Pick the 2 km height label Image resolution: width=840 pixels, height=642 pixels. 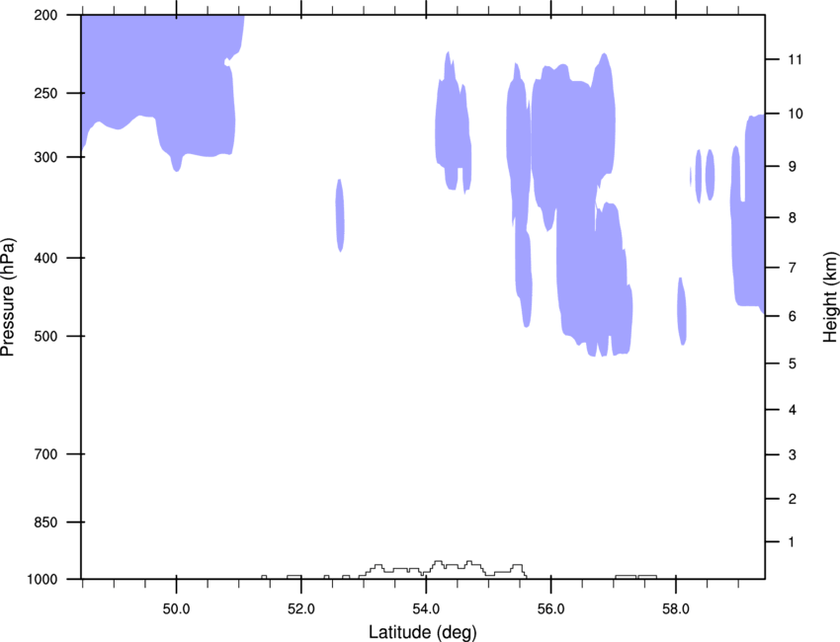point(792,499)
